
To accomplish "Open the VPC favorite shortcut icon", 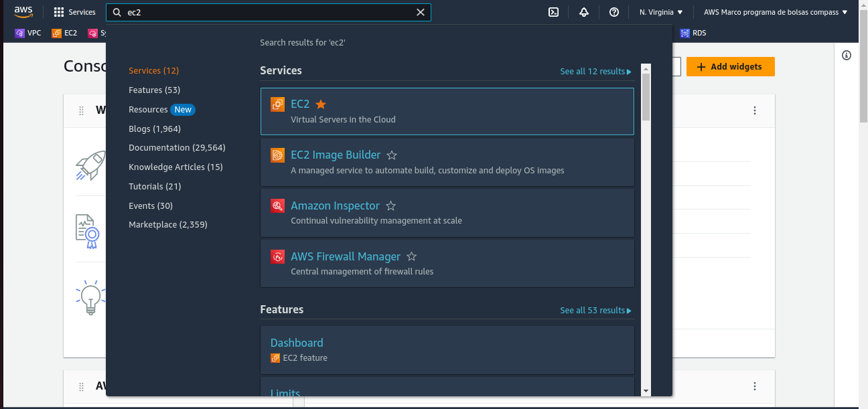I will click(x=19, y=33).
